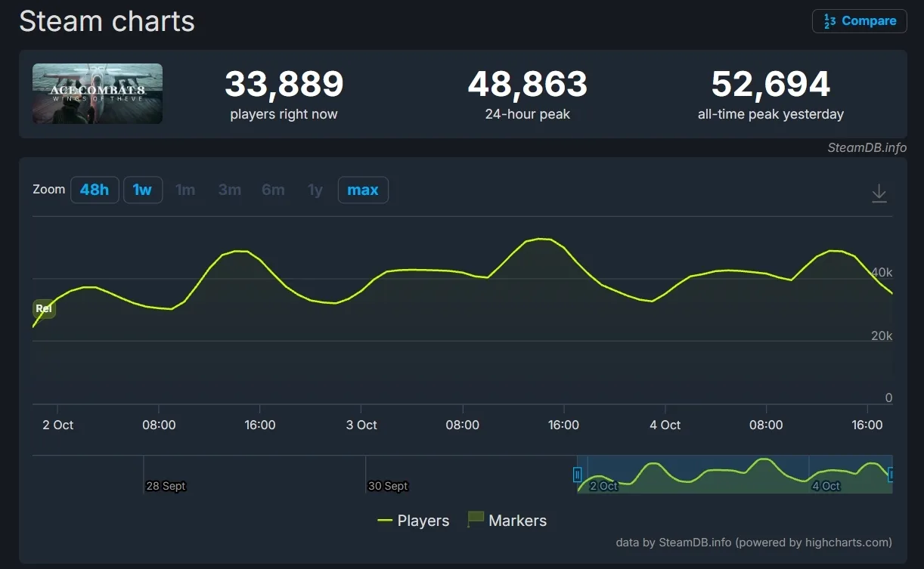The width and height of the screenshot is (924, 569).
Task: Click the all-time peak yesterday caption
Action: (771, 114)
